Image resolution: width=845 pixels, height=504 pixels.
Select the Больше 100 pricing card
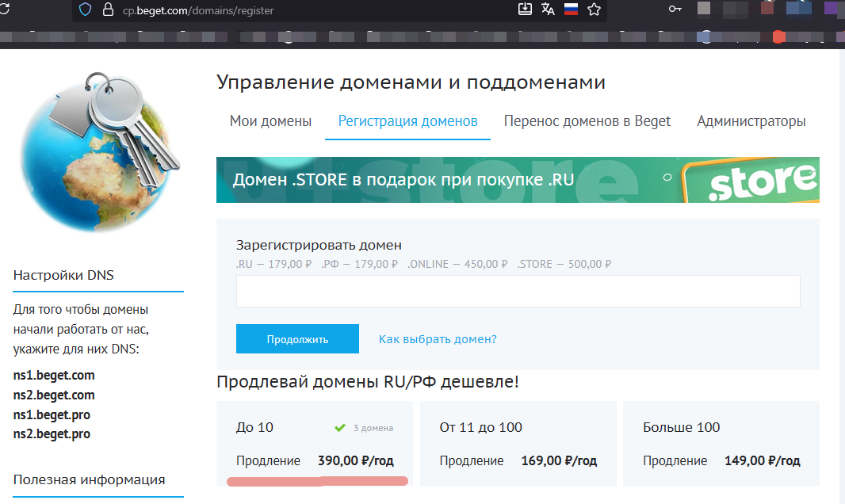coord(721,444)
